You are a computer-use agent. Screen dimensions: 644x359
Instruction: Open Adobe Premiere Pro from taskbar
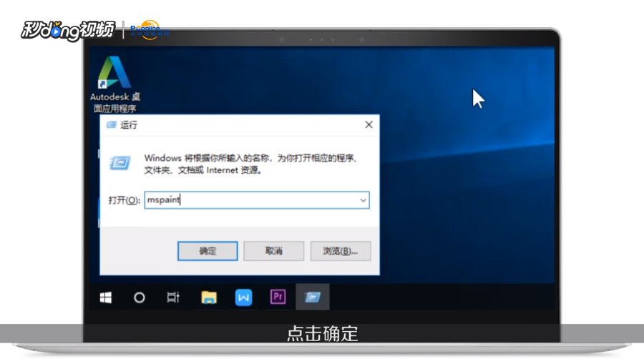point(278,297)
